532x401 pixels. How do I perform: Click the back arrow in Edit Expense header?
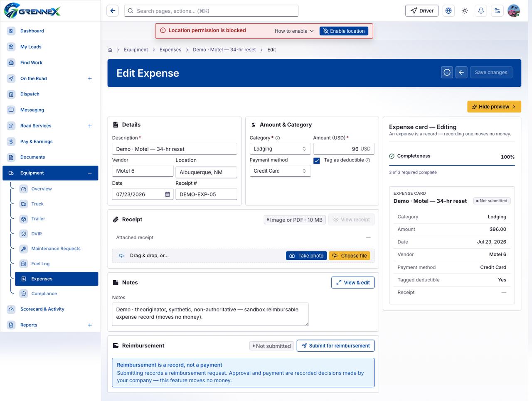[461, 72]
